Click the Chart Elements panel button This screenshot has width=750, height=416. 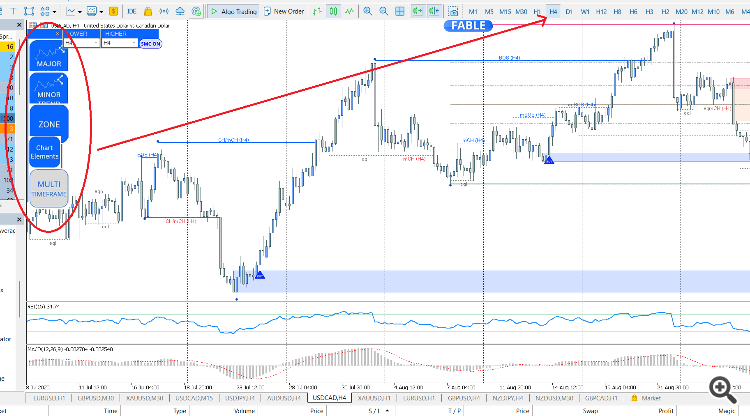click(x=44, y=152)
